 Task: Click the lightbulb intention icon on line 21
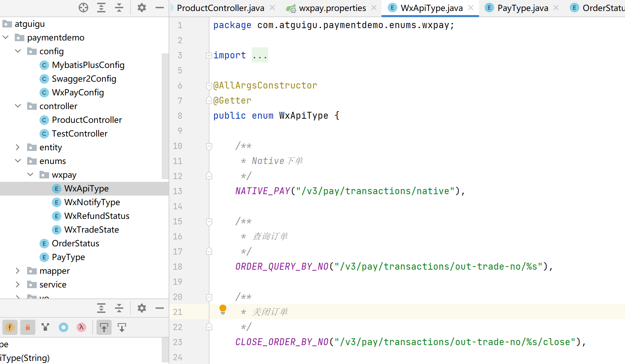[x=223, y=309]
